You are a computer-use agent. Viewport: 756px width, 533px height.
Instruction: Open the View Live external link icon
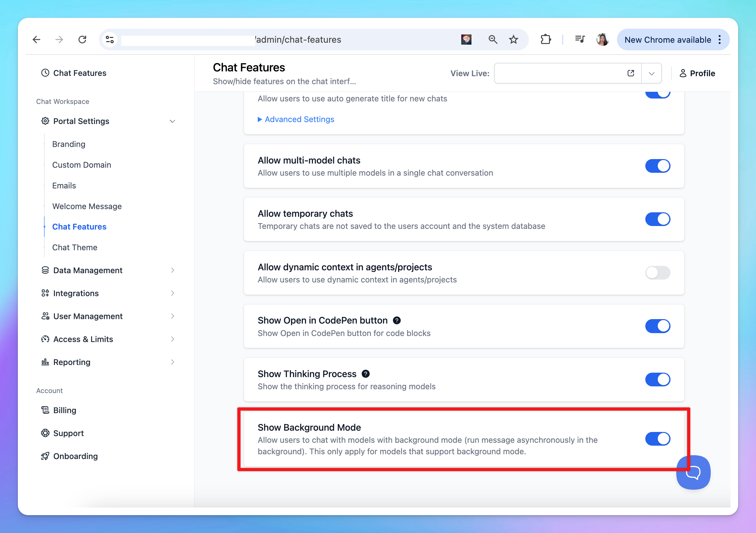[631, 73]
